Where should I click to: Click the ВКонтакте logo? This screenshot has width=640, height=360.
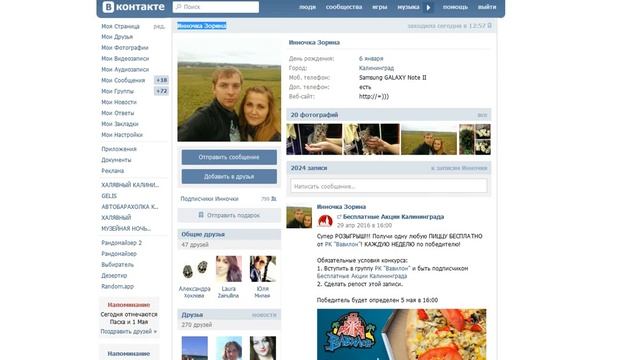pos(133,7)
